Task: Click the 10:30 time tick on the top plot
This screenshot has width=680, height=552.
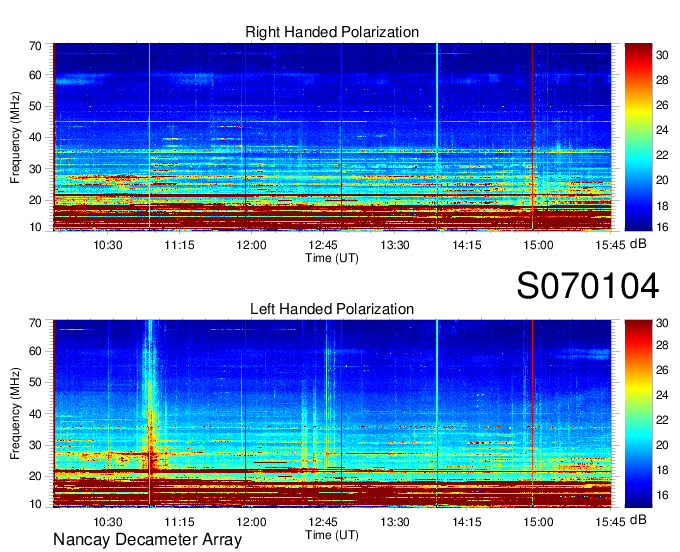Action: (x=108, y=245)
